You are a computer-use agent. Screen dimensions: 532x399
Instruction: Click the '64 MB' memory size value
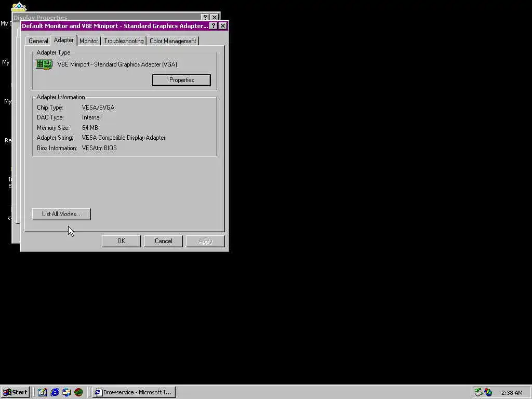pyautogui.click(x=90, y=128)
